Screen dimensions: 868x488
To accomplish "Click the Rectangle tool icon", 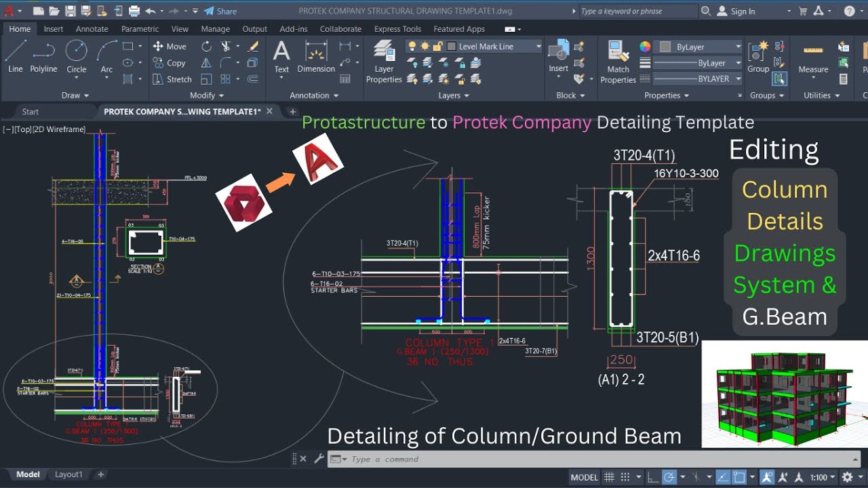I will (x=127, y=46).
